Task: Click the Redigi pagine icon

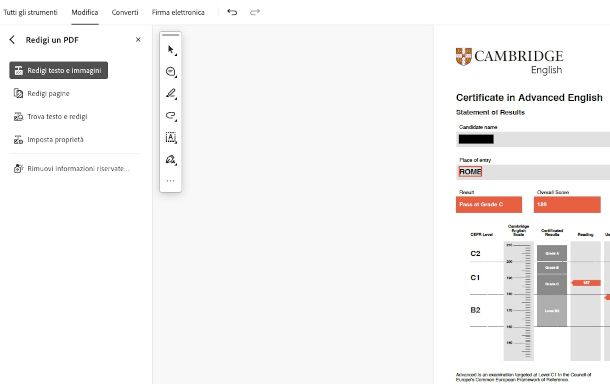Action: click(18, 93)
